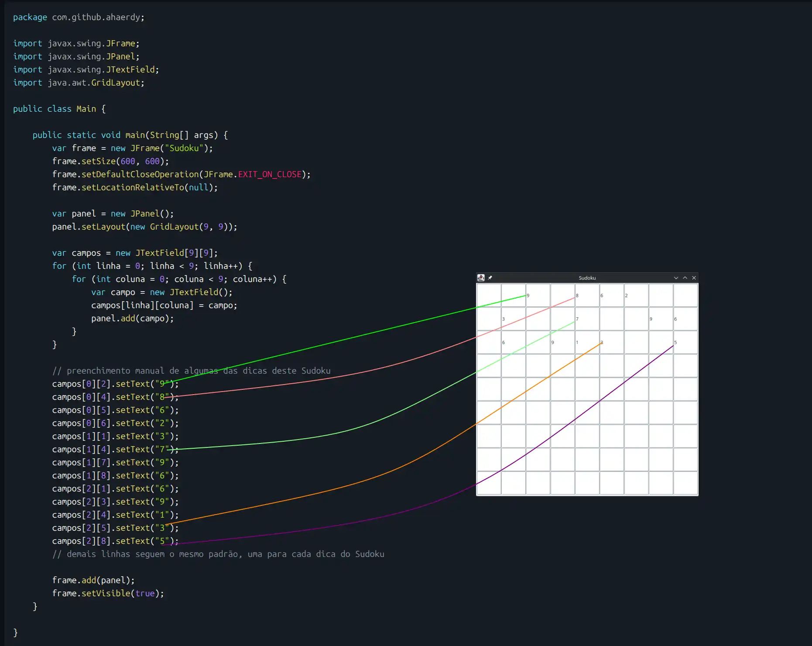Viewport: 812px width, 646px height.
Task: Click the 'campos[0][4].setText("8");' line
Action: [x=115, y=397]
